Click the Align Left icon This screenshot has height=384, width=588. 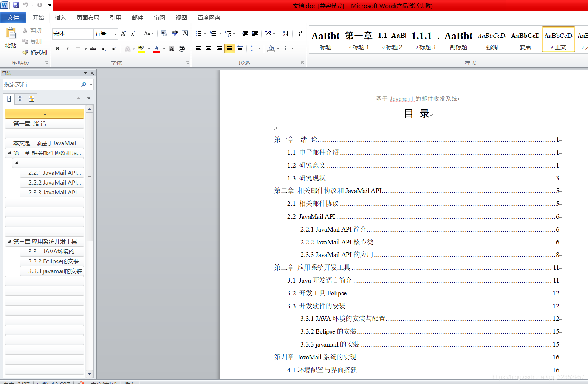point(198,48)
